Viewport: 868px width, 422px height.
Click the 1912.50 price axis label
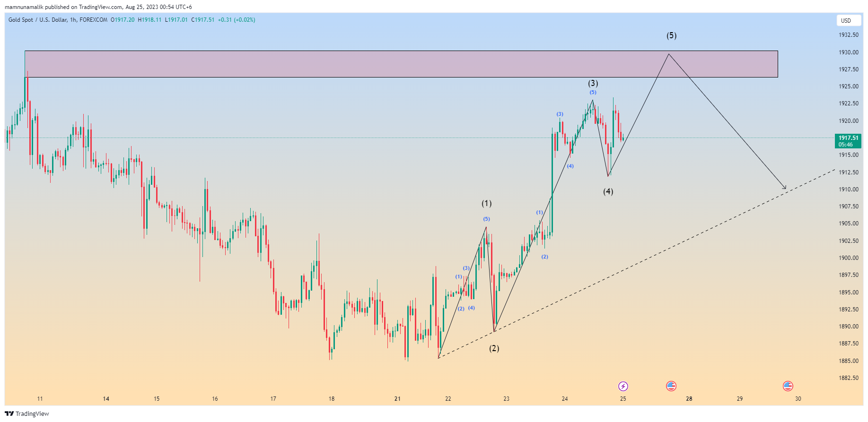849,172
